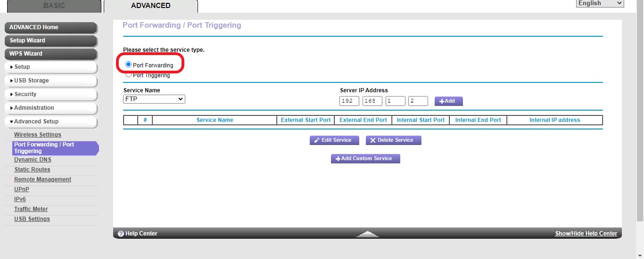Collapse the Advanced Setup section
644x259 pixels.
pos(51,121)
